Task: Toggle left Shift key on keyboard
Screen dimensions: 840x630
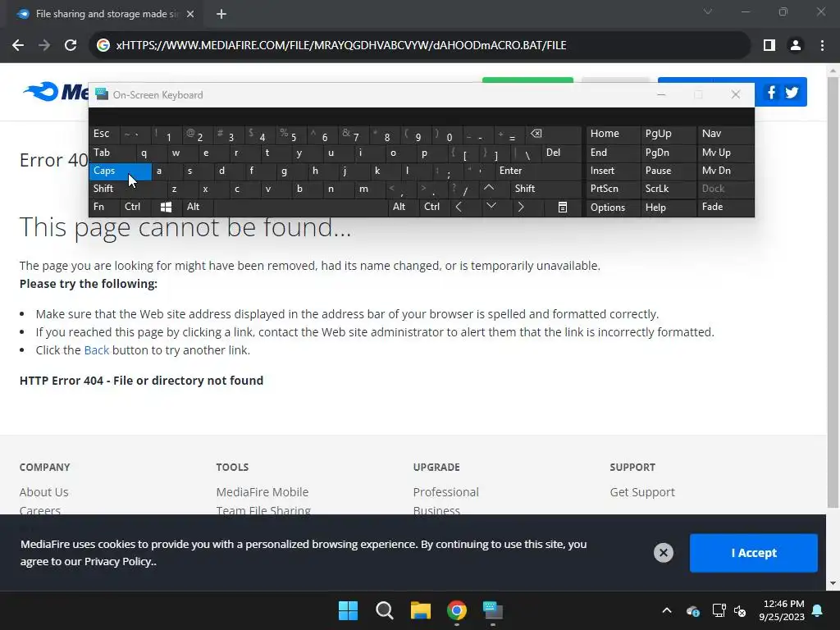Action: pyautogui.click(x=128, y=189)
